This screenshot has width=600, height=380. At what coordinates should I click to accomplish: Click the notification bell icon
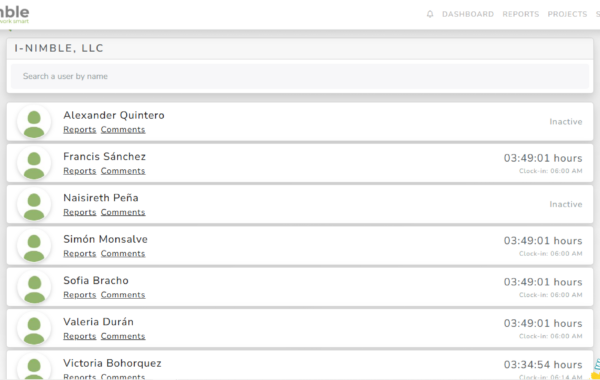tap(430, 14)
